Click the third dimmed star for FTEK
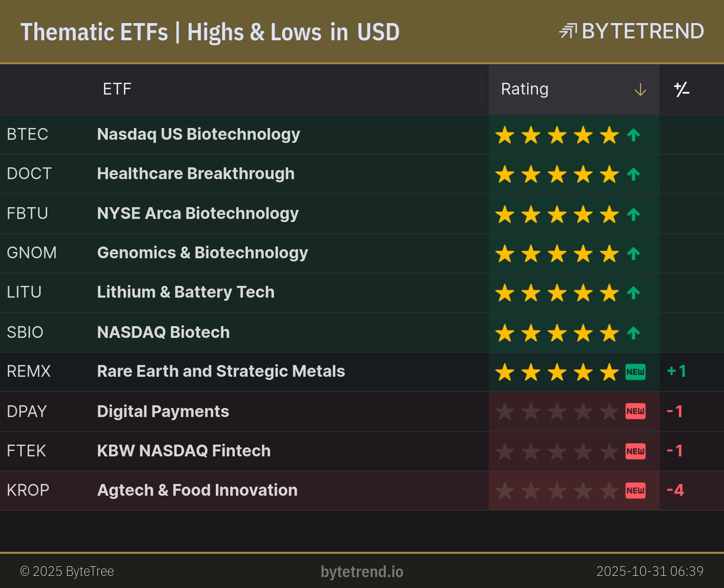This screenshot has width=724, height=588. point(557,451)
